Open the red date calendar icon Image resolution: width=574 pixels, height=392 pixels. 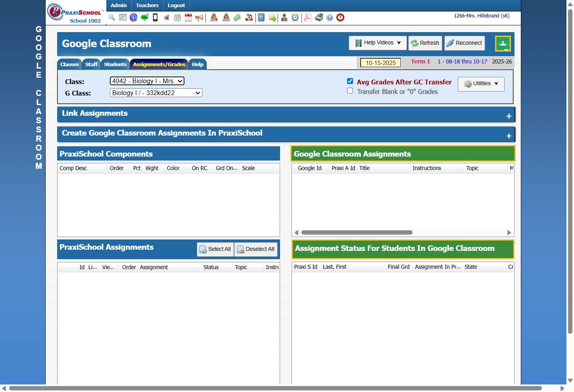coord(188,17)
